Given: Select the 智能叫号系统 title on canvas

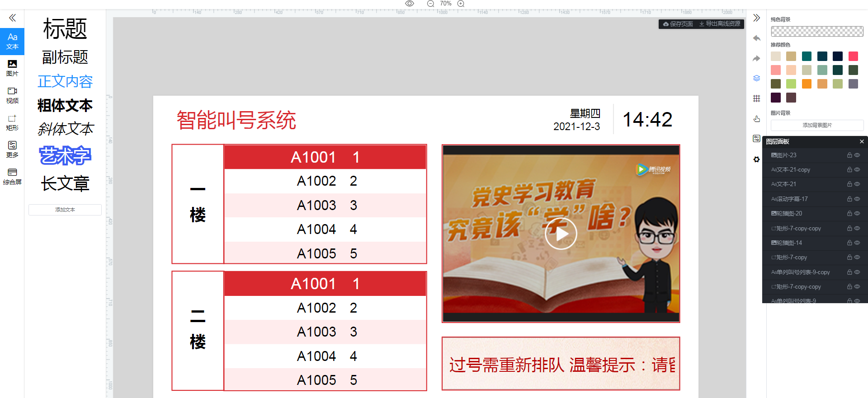Looking at the screenshot, I should (x=236, y=120).
